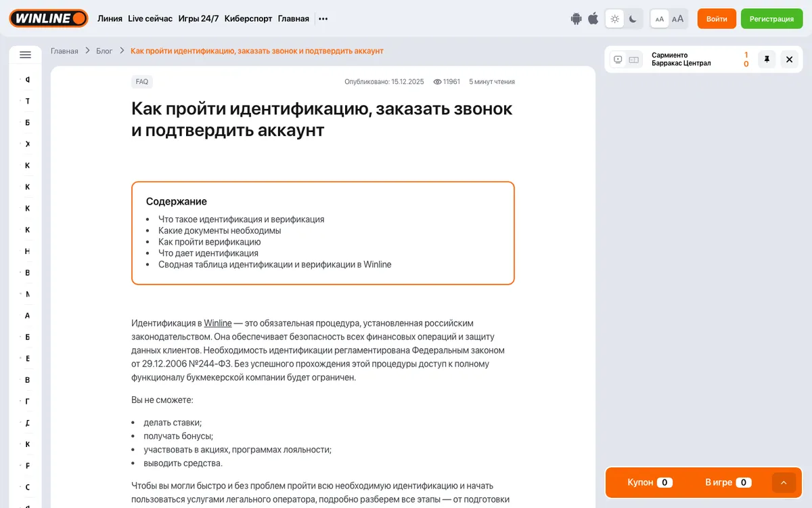The height and width of the screenshot is (508, 812).
Task: Switch to light theme sun icon
Action: (x=614, y=19)
